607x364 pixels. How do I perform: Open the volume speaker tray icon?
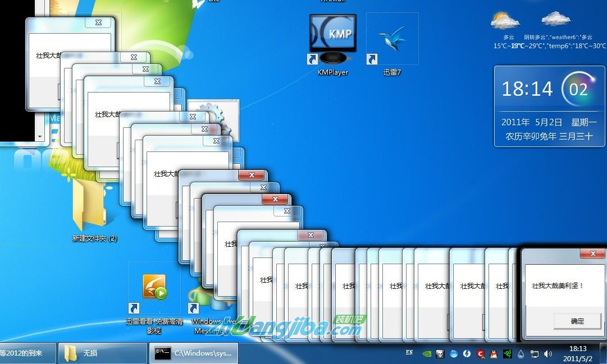tap(548, 354)
